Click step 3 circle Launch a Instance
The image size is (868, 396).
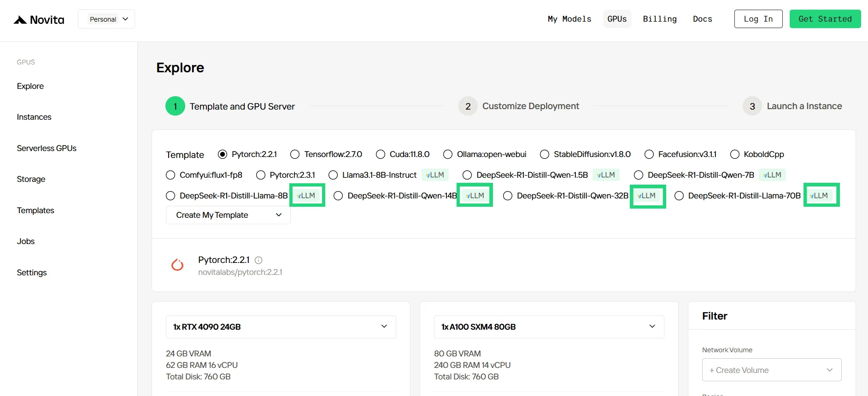(x=752, y=106)
